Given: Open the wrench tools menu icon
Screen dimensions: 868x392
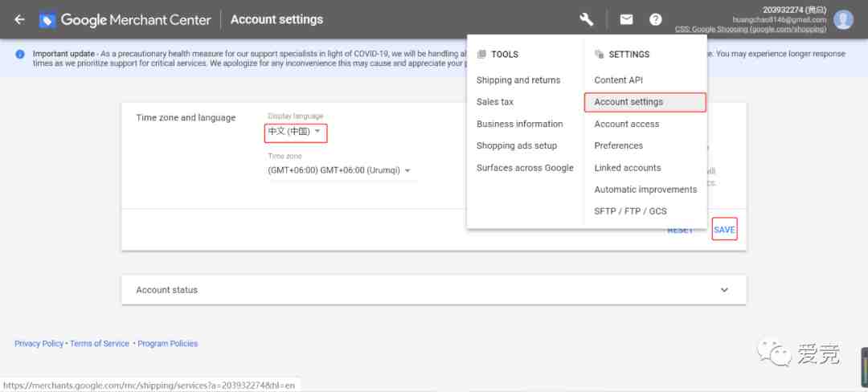Looking at the screenshot, I should 586,20.
